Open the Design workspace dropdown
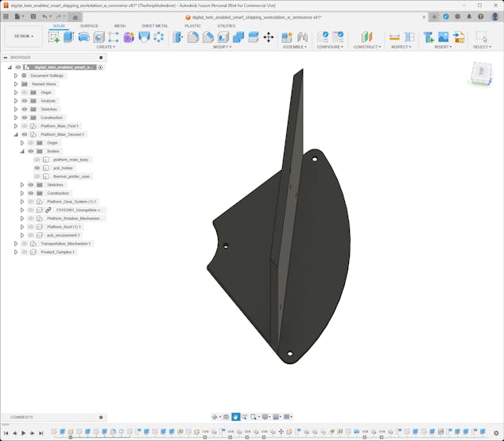Image resolution: width=504 pixels, height=441 pixels. click(x=23, y=36)
